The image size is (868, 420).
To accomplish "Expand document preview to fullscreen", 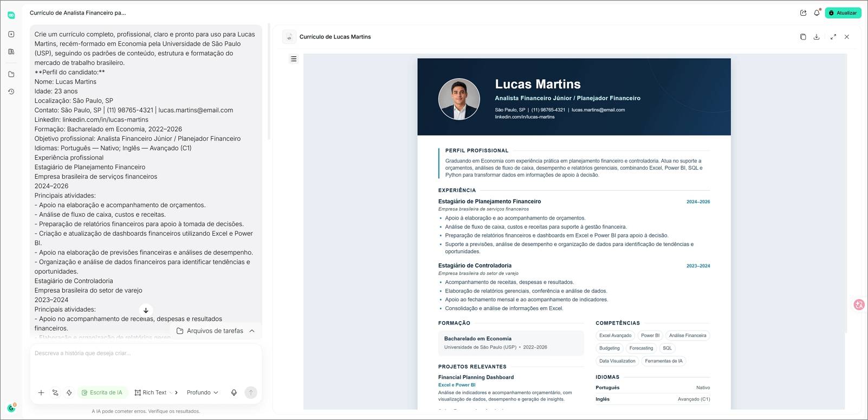I will pyautogui.click(x=833, y=37).
